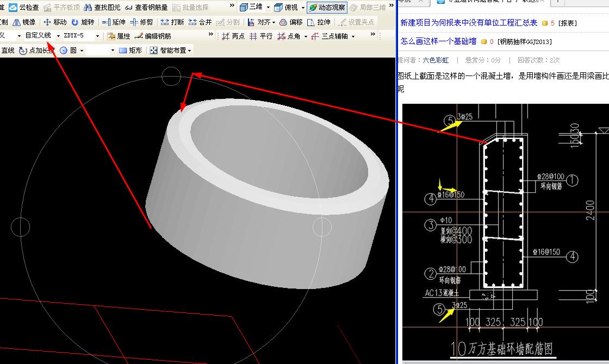Select the 镜像 mirror tool
Viewport: 609px width, 364px height.
click(24, 22)
